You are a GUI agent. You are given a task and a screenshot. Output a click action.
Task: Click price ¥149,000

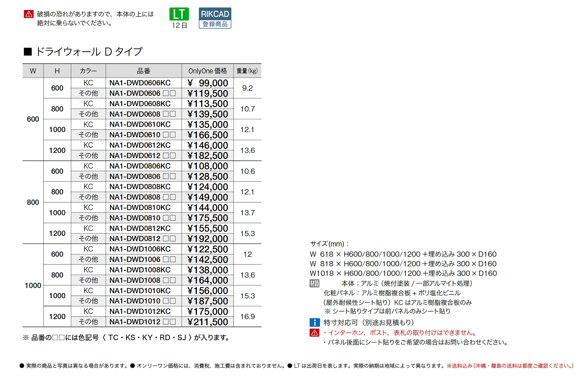[208, 197]
